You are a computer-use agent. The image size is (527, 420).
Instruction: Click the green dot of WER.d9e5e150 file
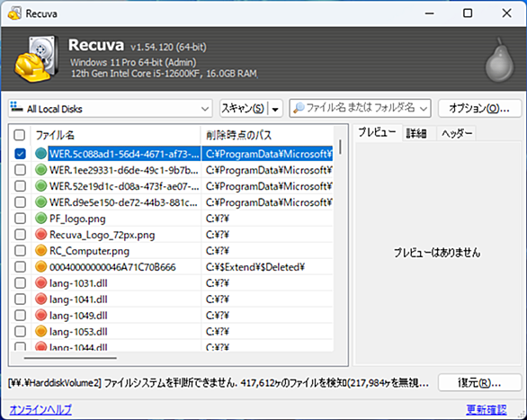(x=40, y=202)
